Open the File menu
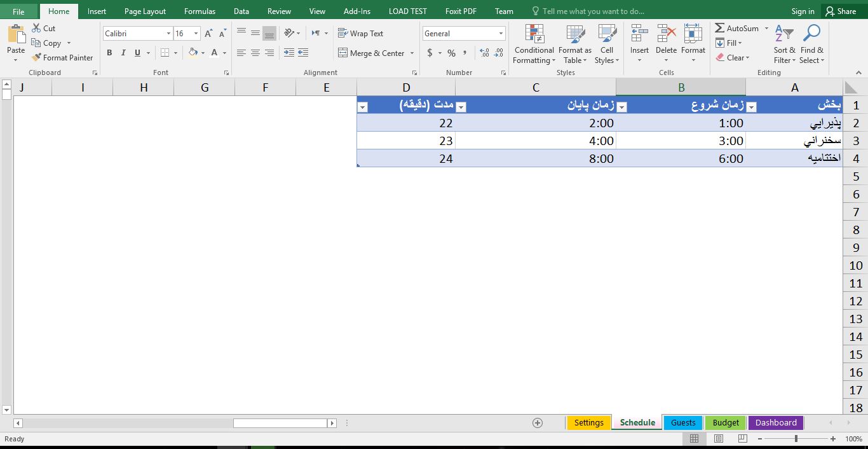This screenshot has width=868, height=449. 18,11
